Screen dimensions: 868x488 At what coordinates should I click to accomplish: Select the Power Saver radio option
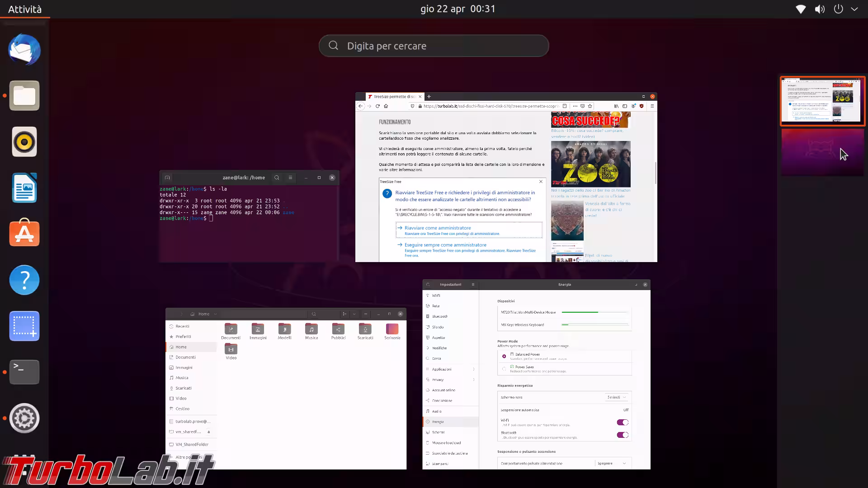pos(504,369)
